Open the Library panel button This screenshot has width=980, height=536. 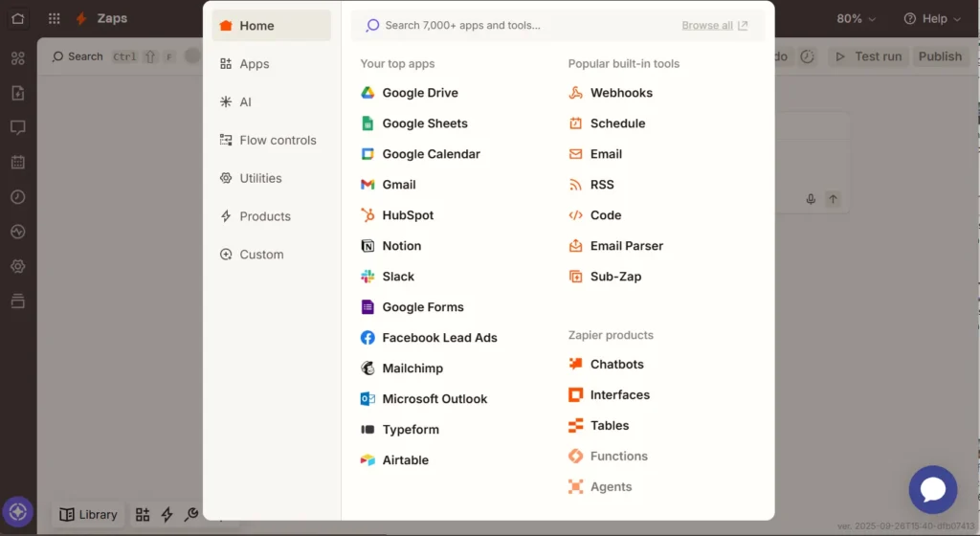pos(89,514)
